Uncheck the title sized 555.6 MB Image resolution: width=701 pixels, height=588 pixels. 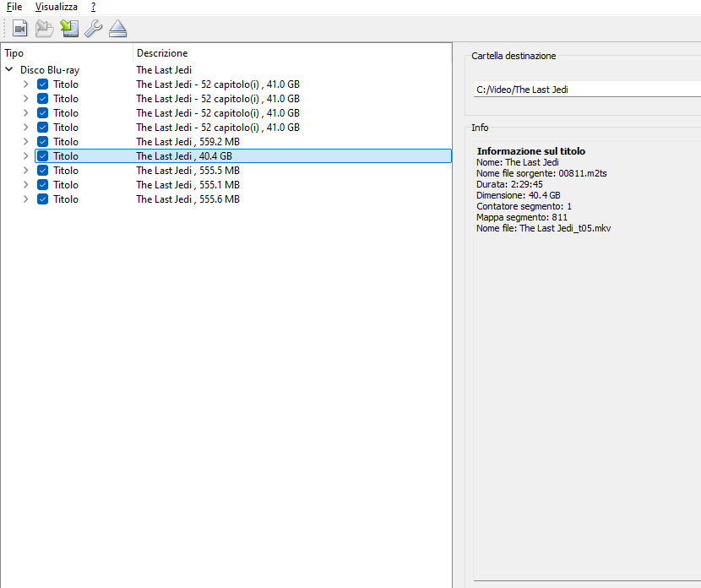click(x=42, y=199)
